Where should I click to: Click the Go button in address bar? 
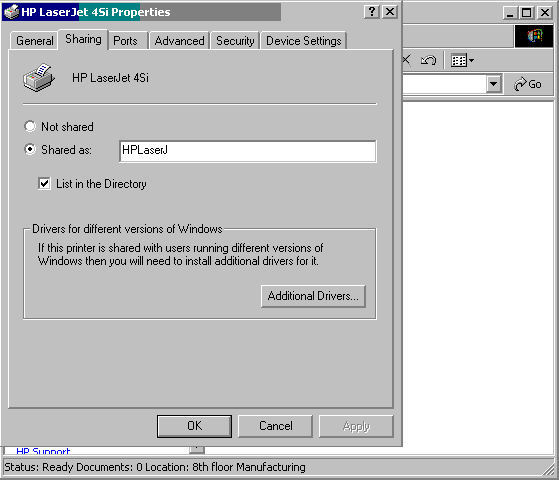click(x=528, y=84)
